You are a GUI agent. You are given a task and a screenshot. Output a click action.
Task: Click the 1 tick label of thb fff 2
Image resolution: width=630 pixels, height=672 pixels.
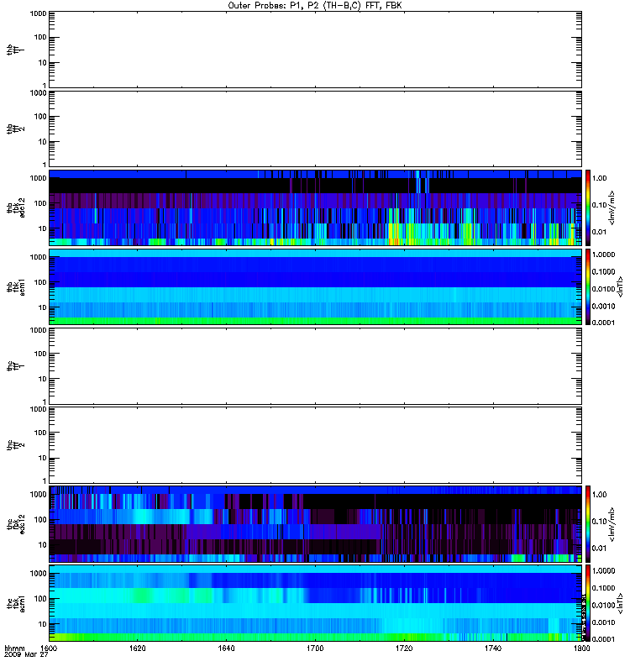[45, 165]
